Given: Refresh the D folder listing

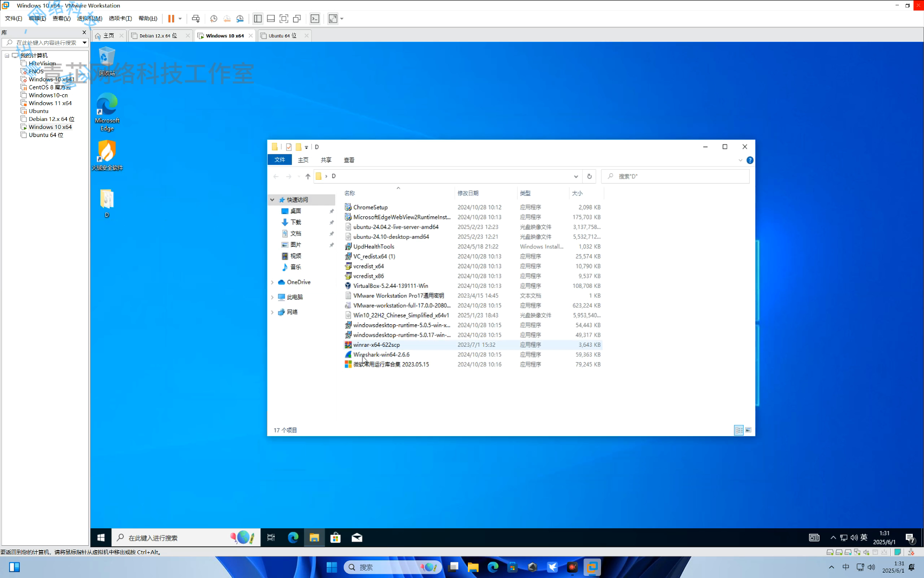Looking at the screenshot, I should coord(589,176).
